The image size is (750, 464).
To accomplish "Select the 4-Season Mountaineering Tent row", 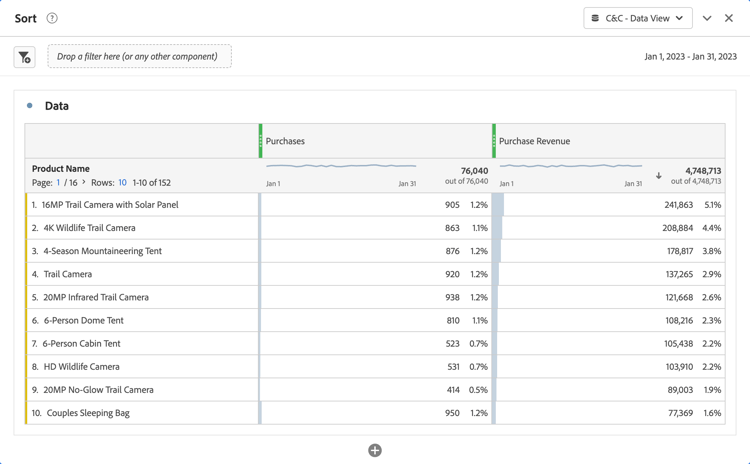I will click(x=102, y=251).
